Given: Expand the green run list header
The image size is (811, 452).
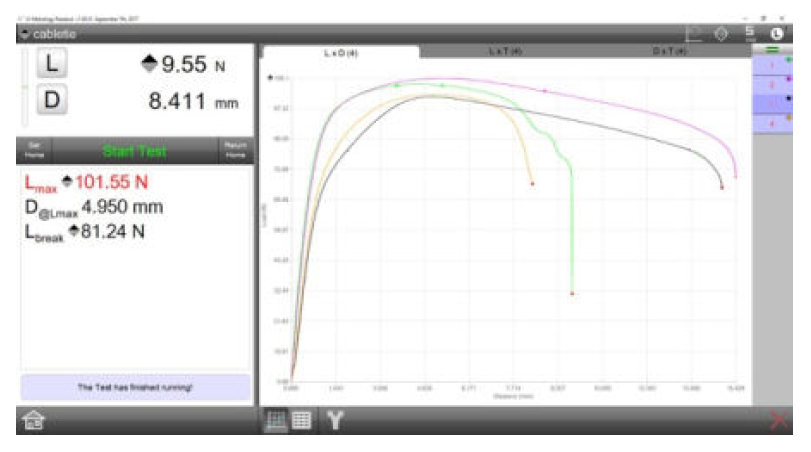Looking at the screenshot, I should (x=773, y=50).
